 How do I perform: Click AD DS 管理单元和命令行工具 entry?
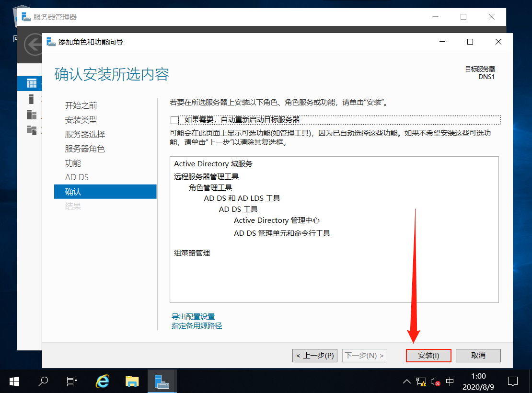[282, 233]
